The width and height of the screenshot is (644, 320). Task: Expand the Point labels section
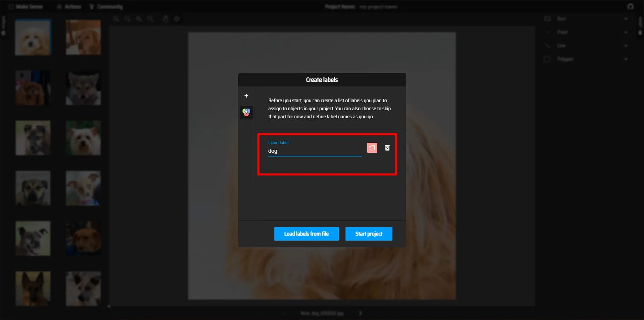point(586,32)
